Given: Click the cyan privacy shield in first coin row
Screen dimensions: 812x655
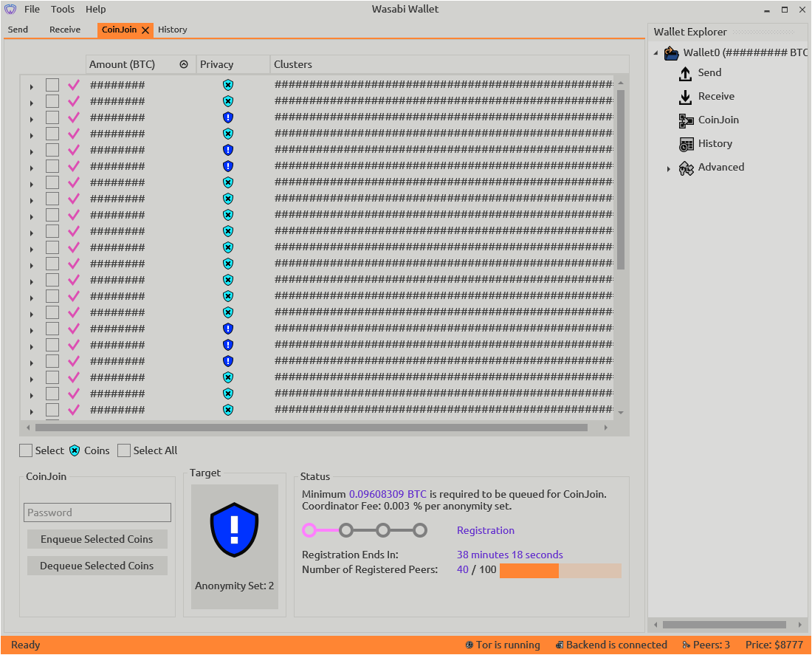Looking at the screenshot, I should (x=228, y=84).
